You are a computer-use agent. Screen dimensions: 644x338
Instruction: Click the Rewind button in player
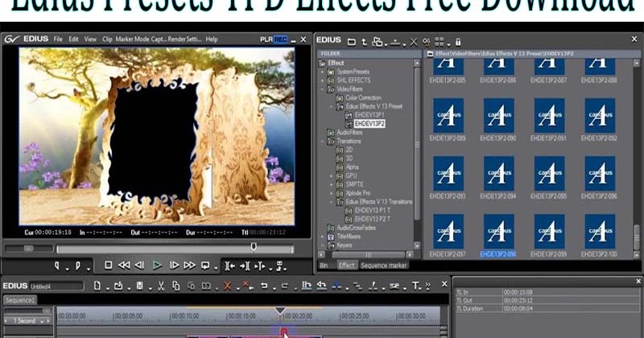tap(124, 266)
